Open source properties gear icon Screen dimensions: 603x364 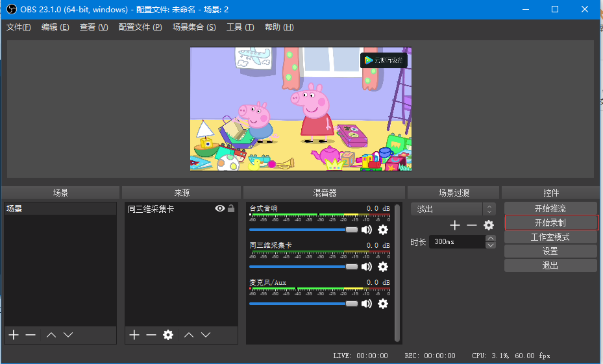point(168,335)
